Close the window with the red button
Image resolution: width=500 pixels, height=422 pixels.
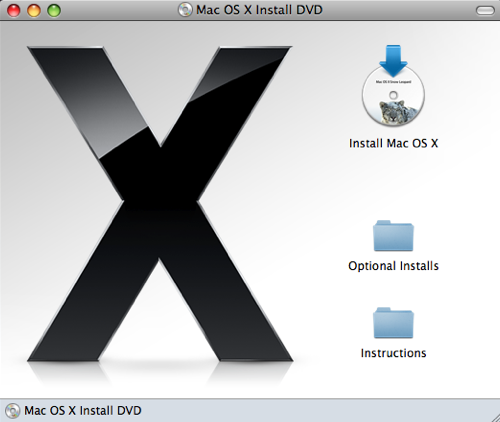[14, 11]
